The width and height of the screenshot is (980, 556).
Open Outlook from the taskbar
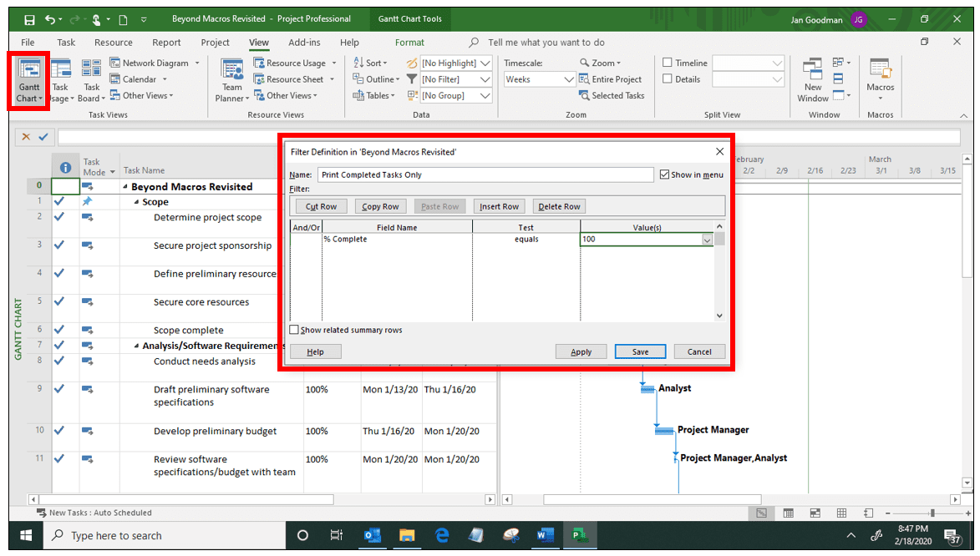click(x=372, y=535)
